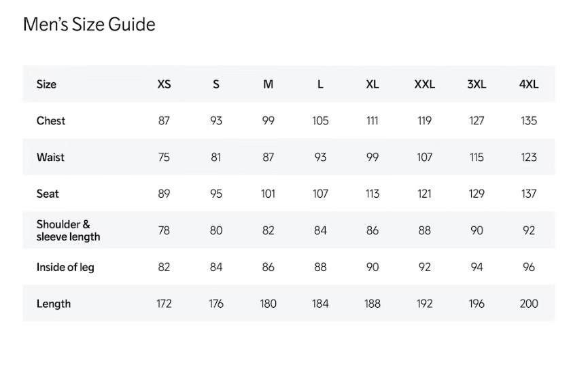Click the Men's Size Guide heading
The height and width of the screenshot is (371, 588).
point(89,25)
